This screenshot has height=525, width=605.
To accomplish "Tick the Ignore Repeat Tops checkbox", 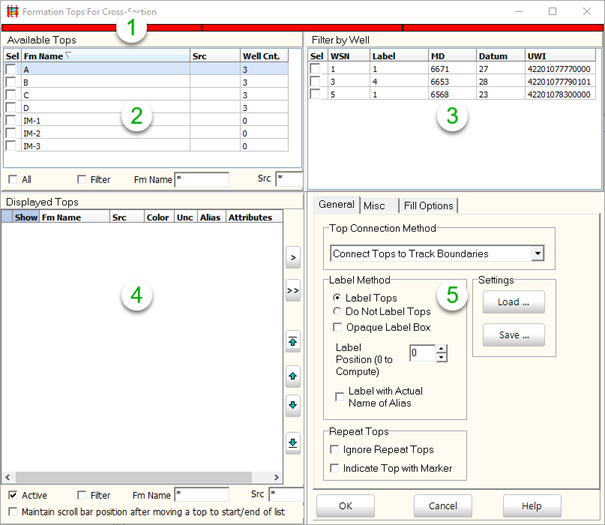I will tap(334, 450).
